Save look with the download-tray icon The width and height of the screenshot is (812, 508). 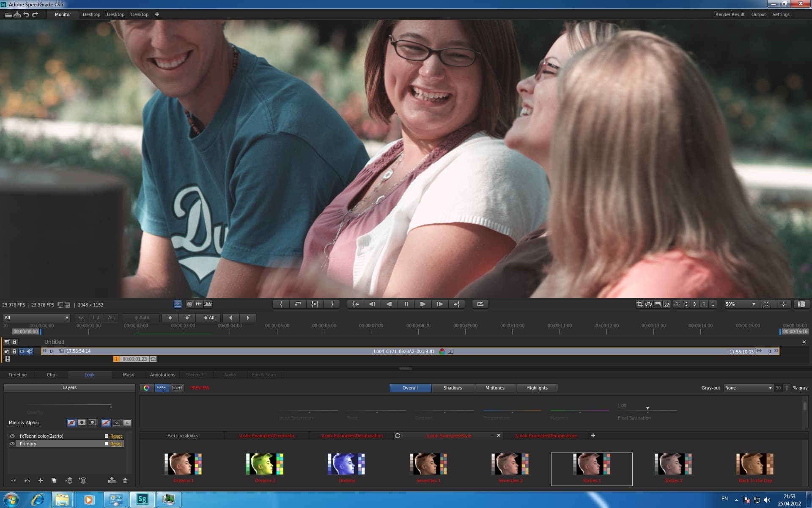112,480
